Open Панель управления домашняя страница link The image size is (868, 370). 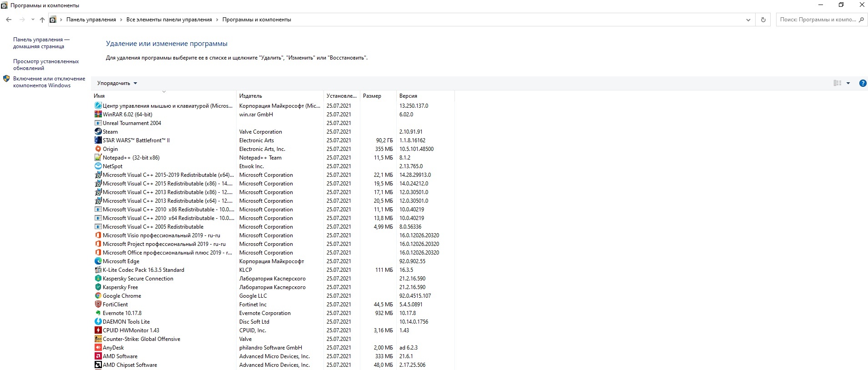coord(41,43)
